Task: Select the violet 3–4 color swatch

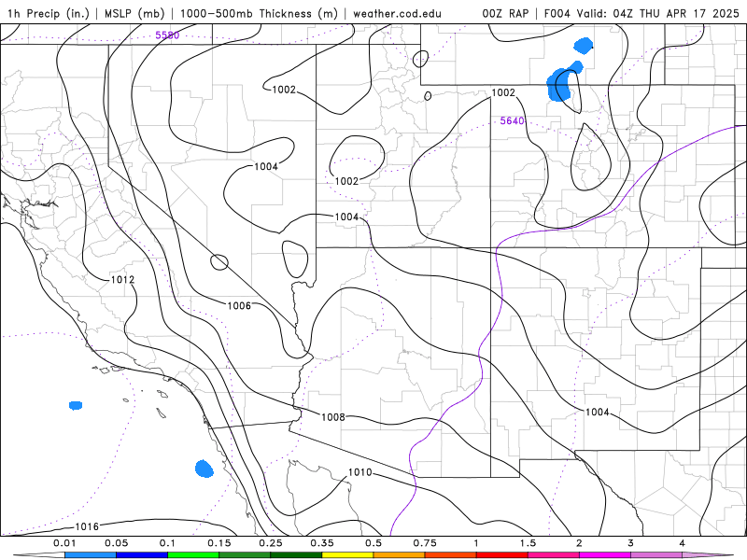Action: point(656,555)
